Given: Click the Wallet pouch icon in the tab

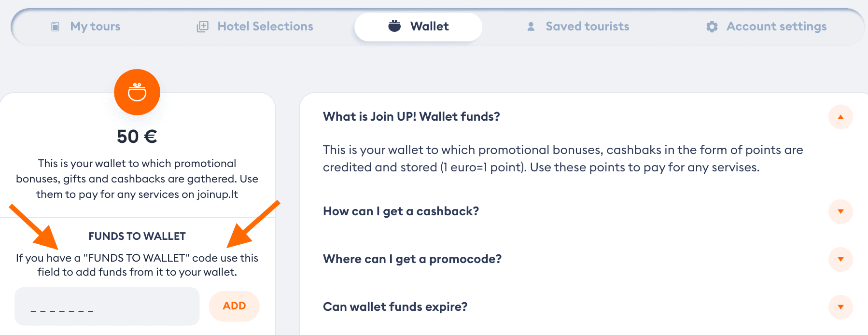Looking at the screenshot, I should coord(394,26).
